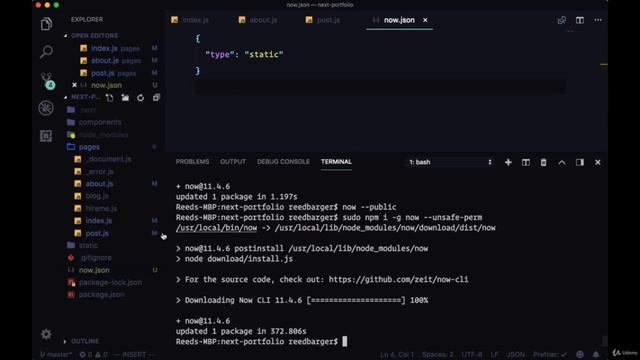Change encoding via UTF-8 status item
This screenshot has width=640, height=360.
(x=472, y=355)
